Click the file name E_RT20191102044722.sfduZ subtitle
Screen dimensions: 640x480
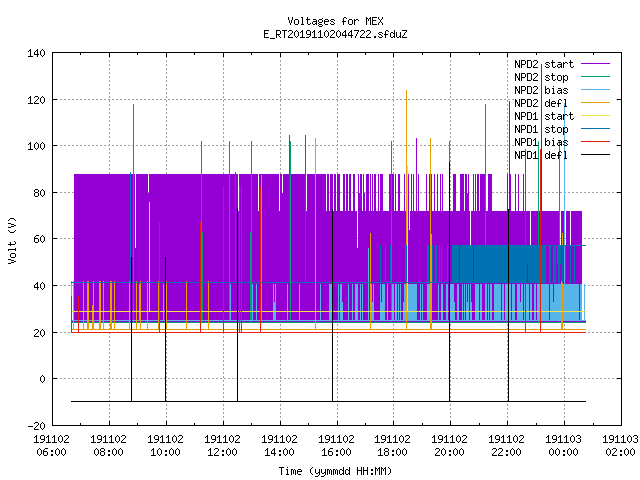[335, 34]
